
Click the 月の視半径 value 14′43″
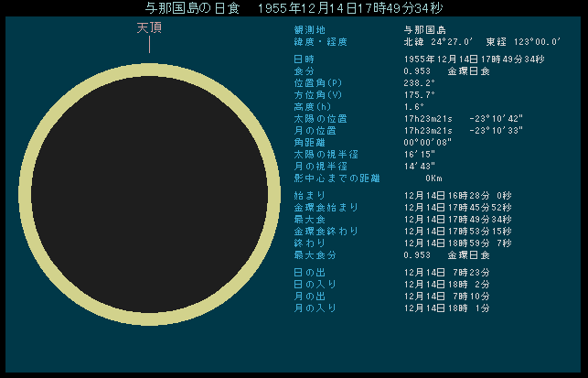tap(417, 166)
